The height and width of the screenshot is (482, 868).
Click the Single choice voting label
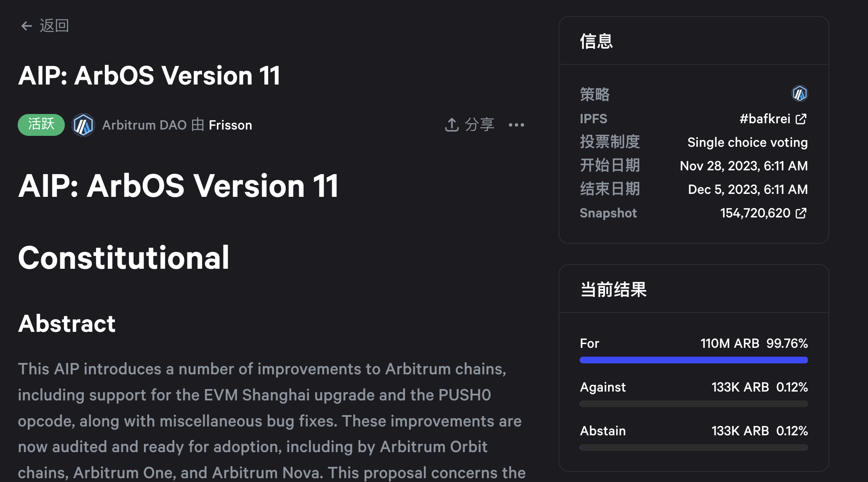tap(747, 143)
